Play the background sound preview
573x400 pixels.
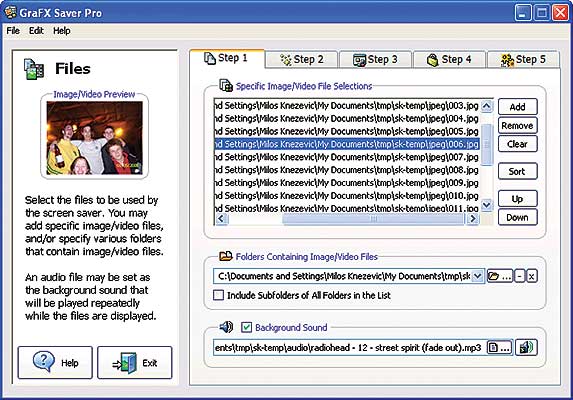pos(526,347)
